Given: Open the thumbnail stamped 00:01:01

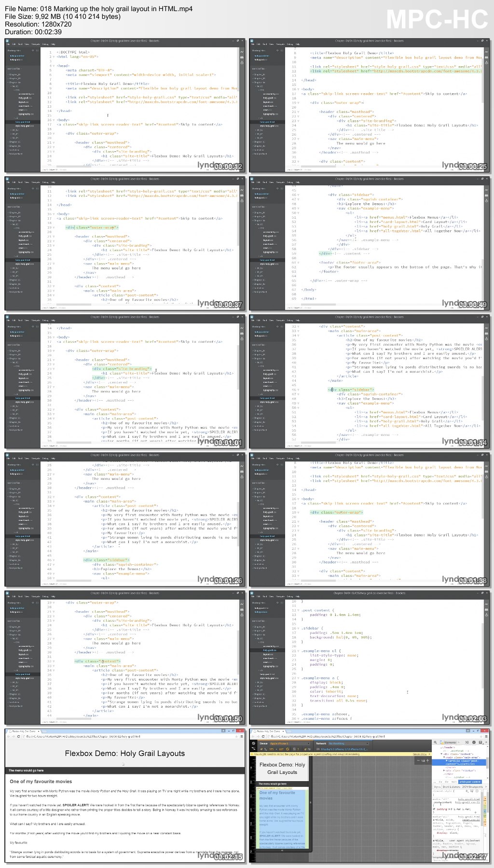Looking at the screenshot, I should tap(125, 382).
